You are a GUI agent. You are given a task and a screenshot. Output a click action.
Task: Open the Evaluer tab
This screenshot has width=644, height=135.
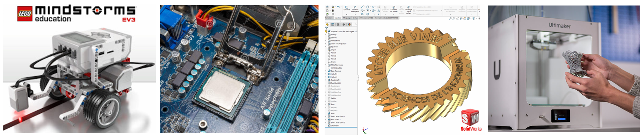(355, 18)
